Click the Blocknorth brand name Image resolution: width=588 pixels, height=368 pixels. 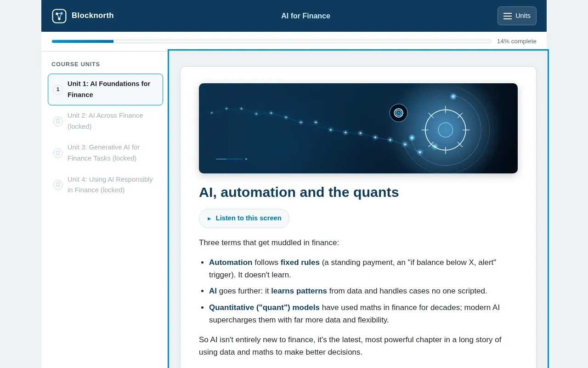(x=93, y=16)
